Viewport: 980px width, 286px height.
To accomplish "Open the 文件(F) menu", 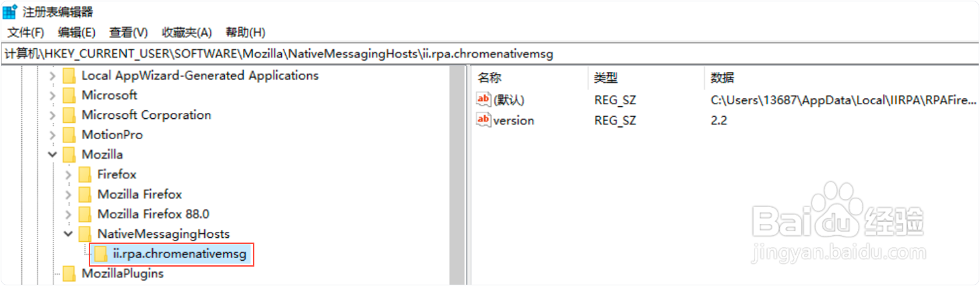I will point(25,32).
